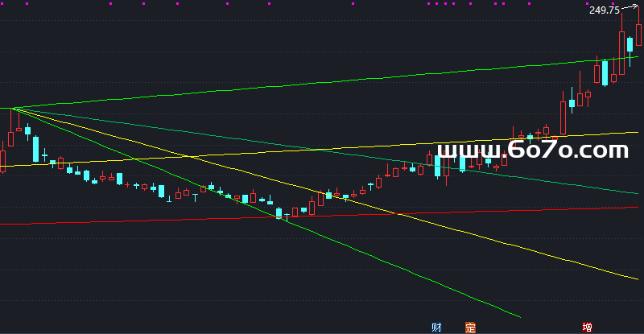
Task: Click the red 增 event marker
Action: coord(587,328)
